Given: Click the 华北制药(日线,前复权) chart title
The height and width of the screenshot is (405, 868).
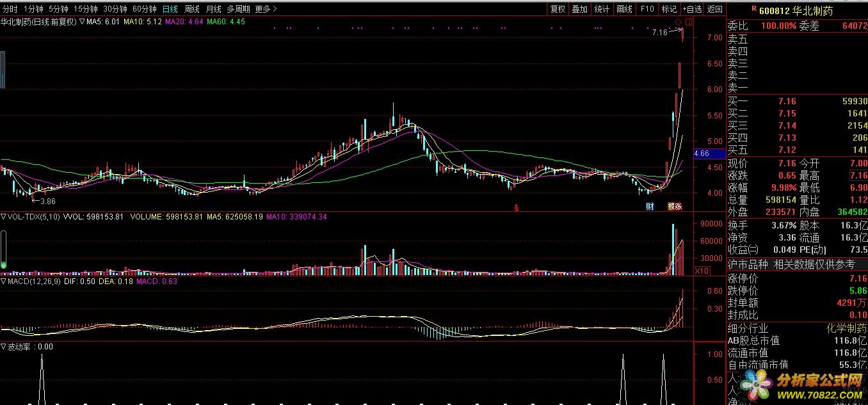Looking at the screenshot, I should pyautogui.click(x=39, y=22).
